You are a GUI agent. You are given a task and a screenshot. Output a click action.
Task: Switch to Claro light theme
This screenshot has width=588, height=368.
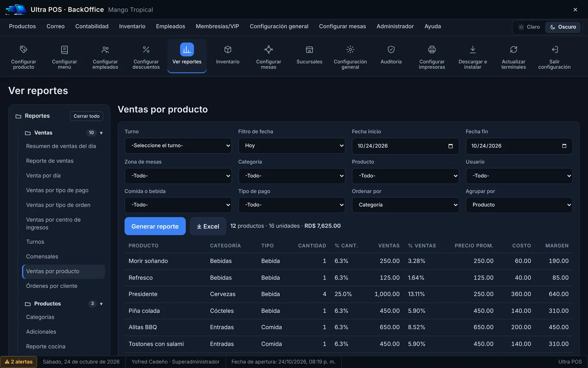[529, 27]
